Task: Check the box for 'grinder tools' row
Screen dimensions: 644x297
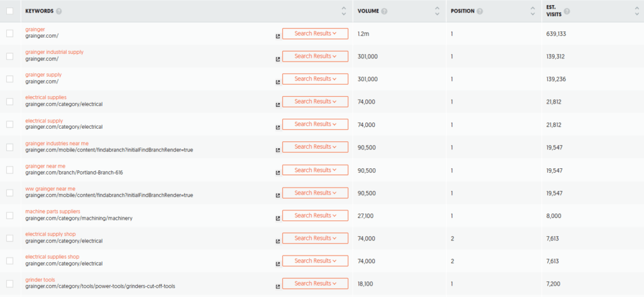Action: (10, 283)
